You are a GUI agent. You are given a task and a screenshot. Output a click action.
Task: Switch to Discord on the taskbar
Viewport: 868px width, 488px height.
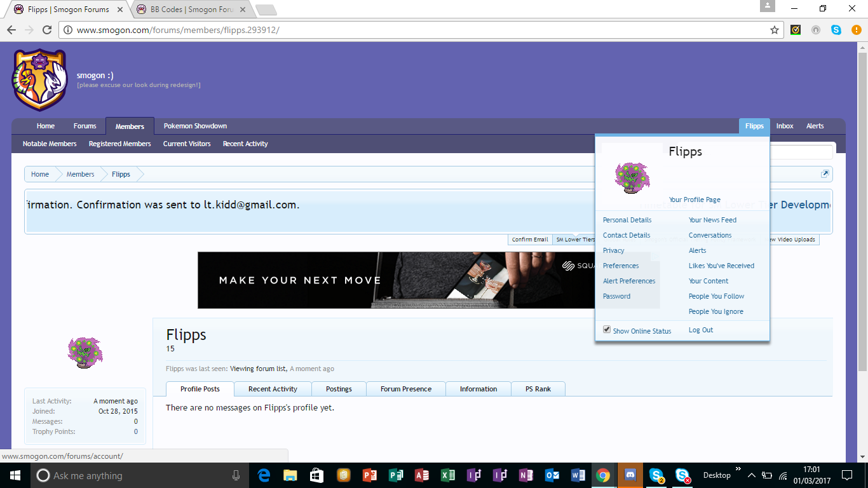click(x=630, y=475)
